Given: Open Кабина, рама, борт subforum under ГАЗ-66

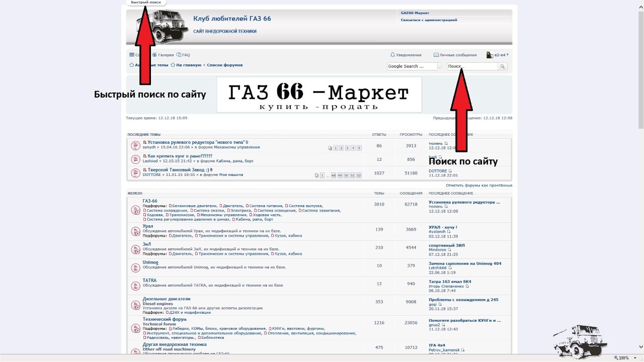Looking at the screenshot, I should click(254, 219).
